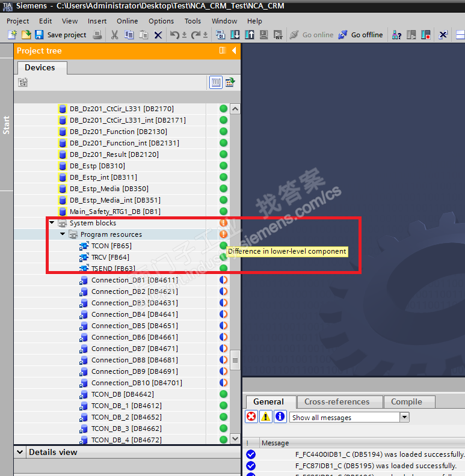Screen dimensions: 465x476
Task: Select TRCV [FB64] block
Action: [x=110, y=257]
